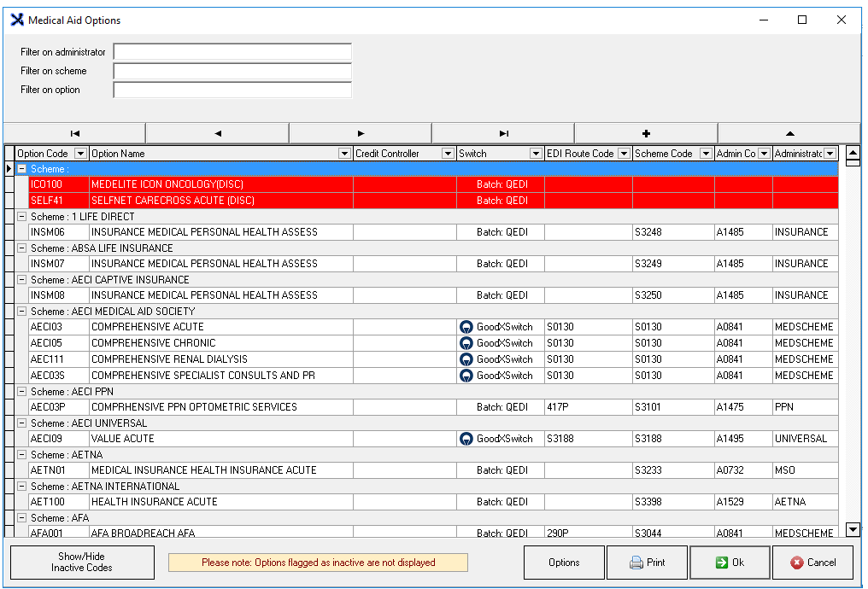Open Option Name column filter dropdown

point(344,154)
